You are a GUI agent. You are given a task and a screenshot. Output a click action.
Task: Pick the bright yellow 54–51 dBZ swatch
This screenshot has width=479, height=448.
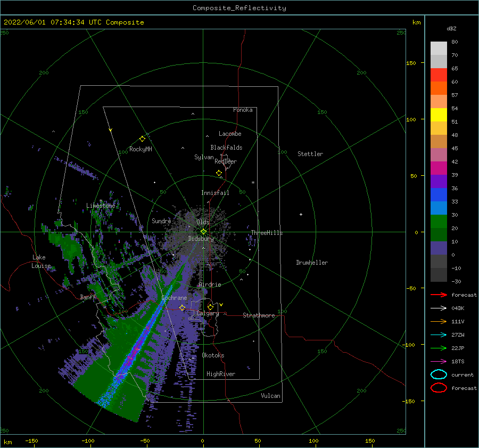click(439, 115)
